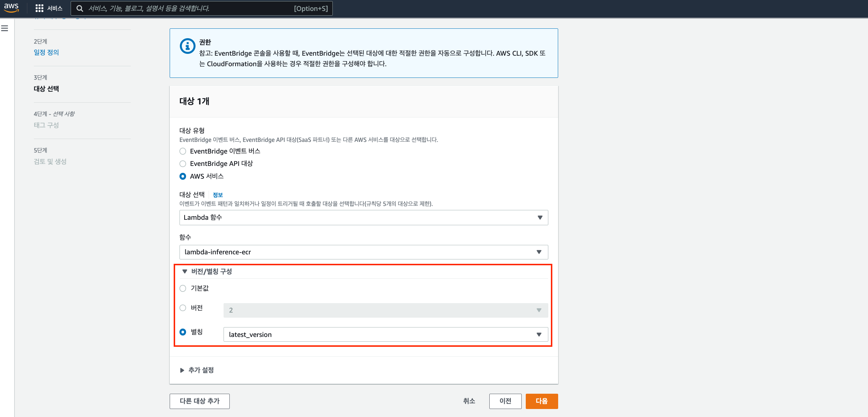
Task: Open the latest_version alias dropdown
Action: coord(385,335)
